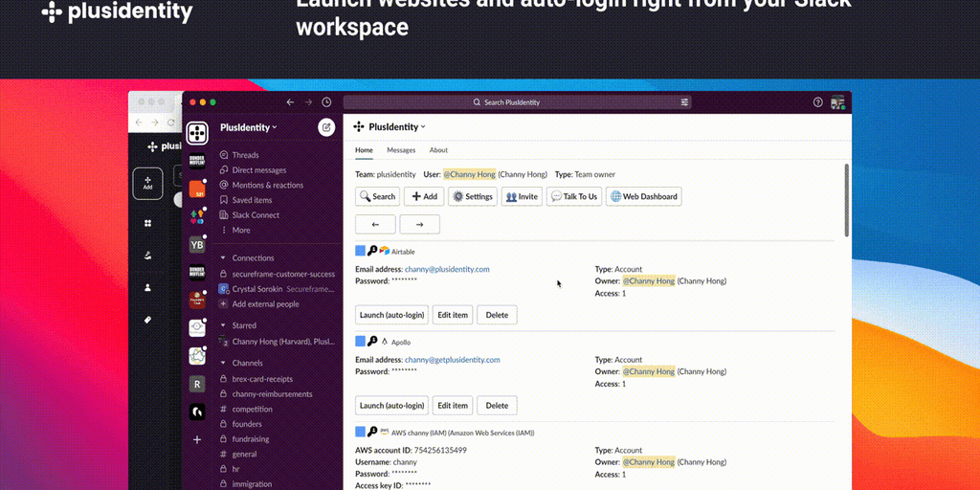Click the channy@plusidentity.com email link
This screenshot has width=980, height=490.
click(x=447, y=270)
